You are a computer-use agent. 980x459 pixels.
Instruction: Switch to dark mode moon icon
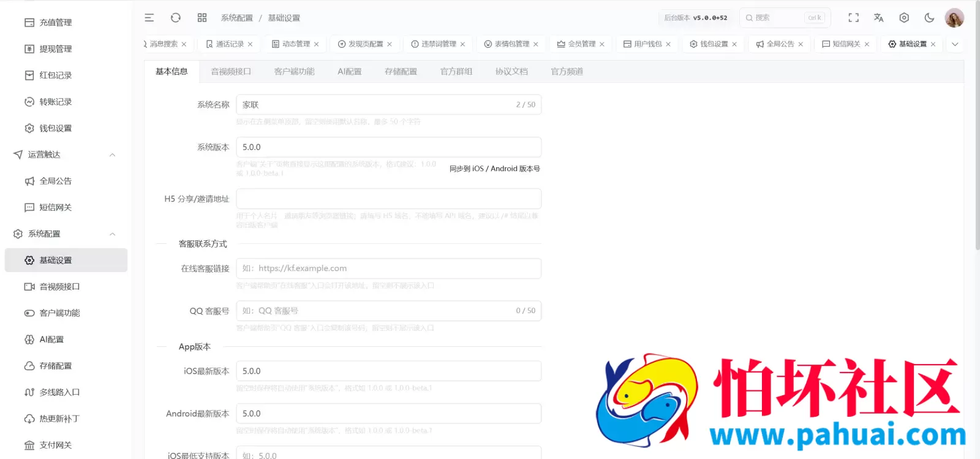(929, 18)
